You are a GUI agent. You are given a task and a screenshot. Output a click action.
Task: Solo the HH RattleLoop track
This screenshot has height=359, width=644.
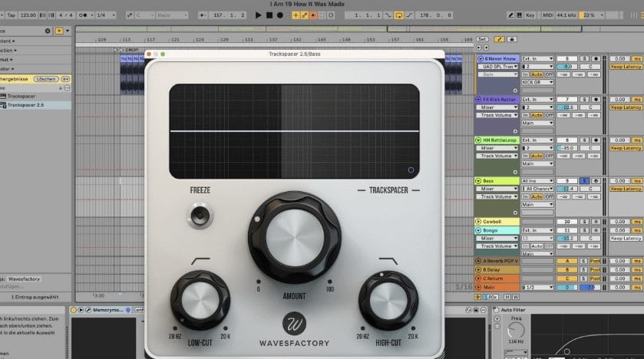tap(585, 140)
